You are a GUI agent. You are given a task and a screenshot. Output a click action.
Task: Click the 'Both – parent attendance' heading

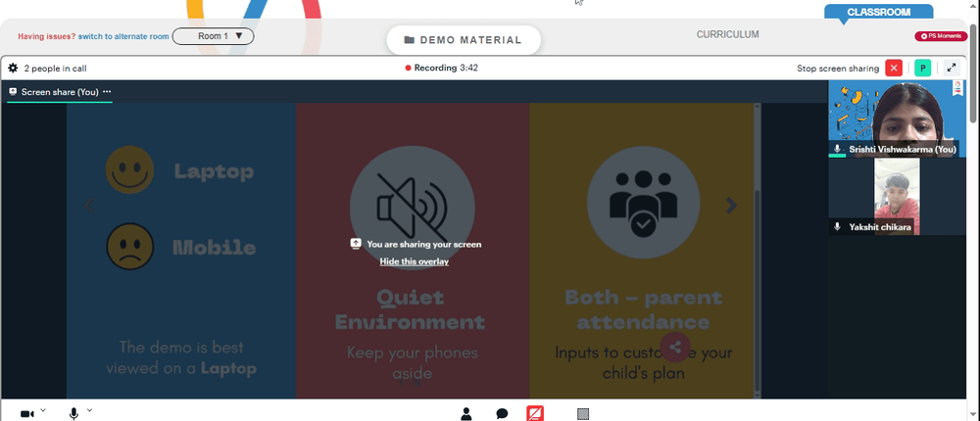point(643,309)
